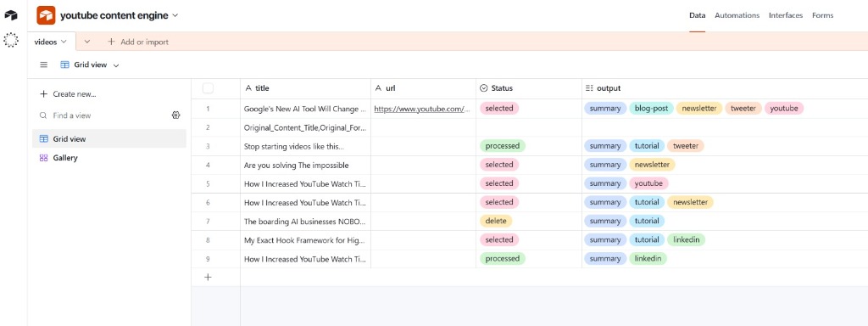Screen dimensions: 868x326
Task: Click the selected status pill in row 1
Action: point(498,109)
